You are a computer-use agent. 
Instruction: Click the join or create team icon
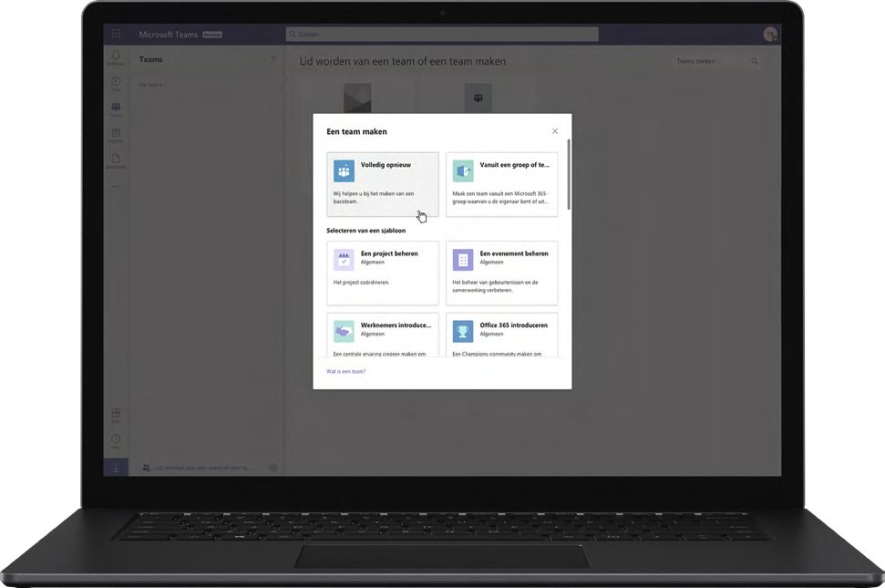pos(146,468)
